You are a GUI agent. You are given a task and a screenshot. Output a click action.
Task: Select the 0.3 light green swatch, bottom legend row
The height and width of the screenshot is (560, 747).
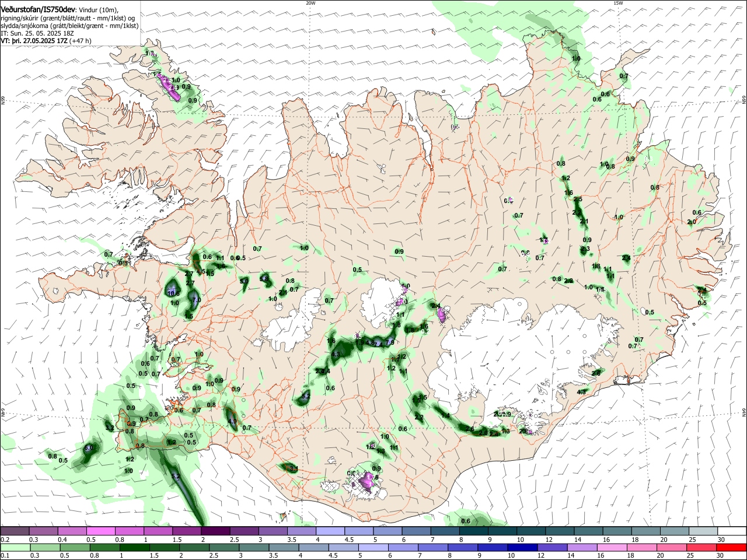(44, 547)
